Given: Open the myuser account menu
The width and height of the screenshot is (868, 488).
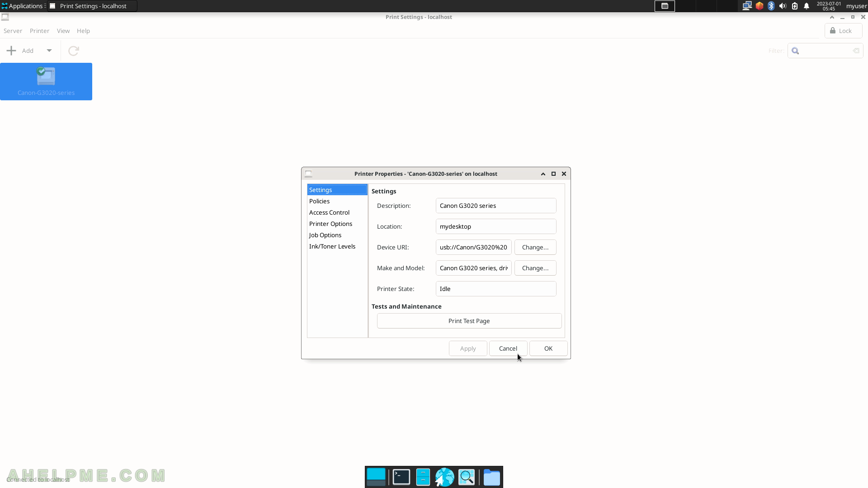Looking at the screenshot, I should 856,6.
